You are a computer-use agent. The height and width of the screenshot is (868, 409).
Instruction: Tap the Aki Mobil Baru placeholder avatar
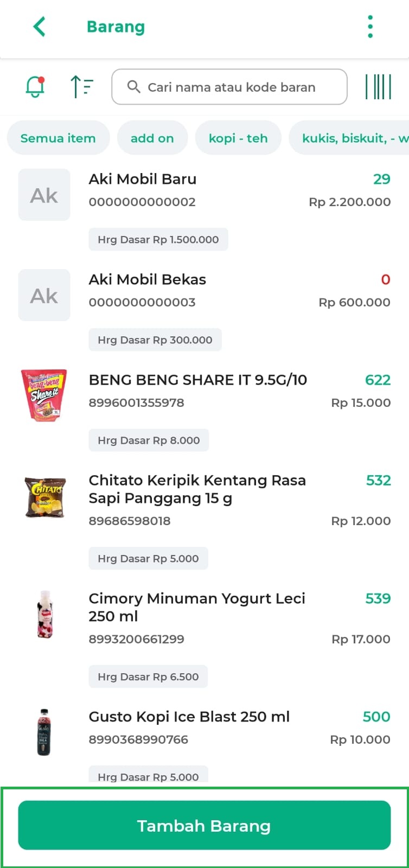tap(44, 195)
